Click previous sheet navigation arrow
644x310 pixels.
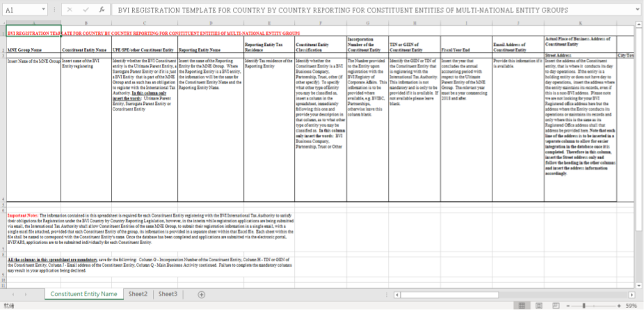click(13, 295)
